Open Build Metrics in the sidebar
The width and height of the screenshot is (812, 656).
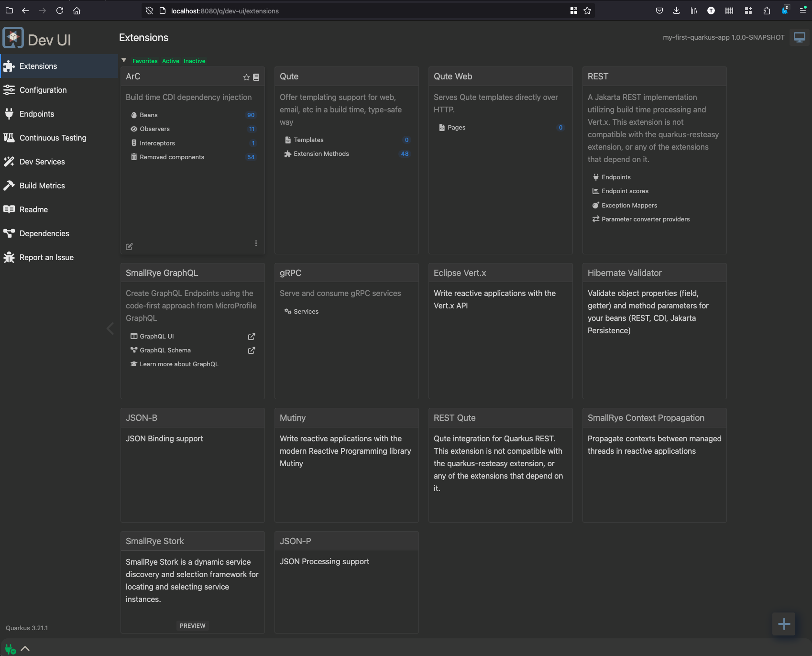tap(59, 186)
